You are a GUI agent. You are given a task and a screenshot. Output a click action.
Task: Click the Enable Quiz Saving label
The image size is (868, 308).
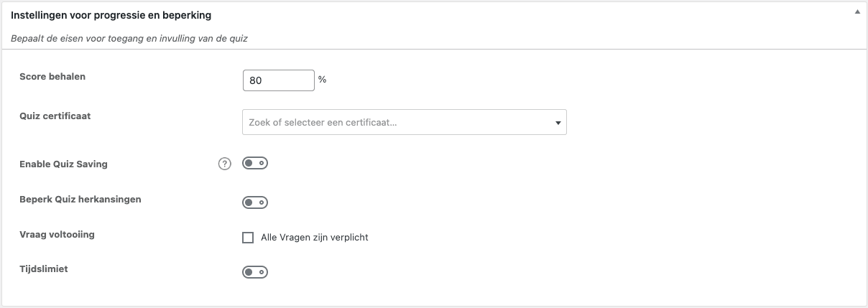(x=63, y=164)
